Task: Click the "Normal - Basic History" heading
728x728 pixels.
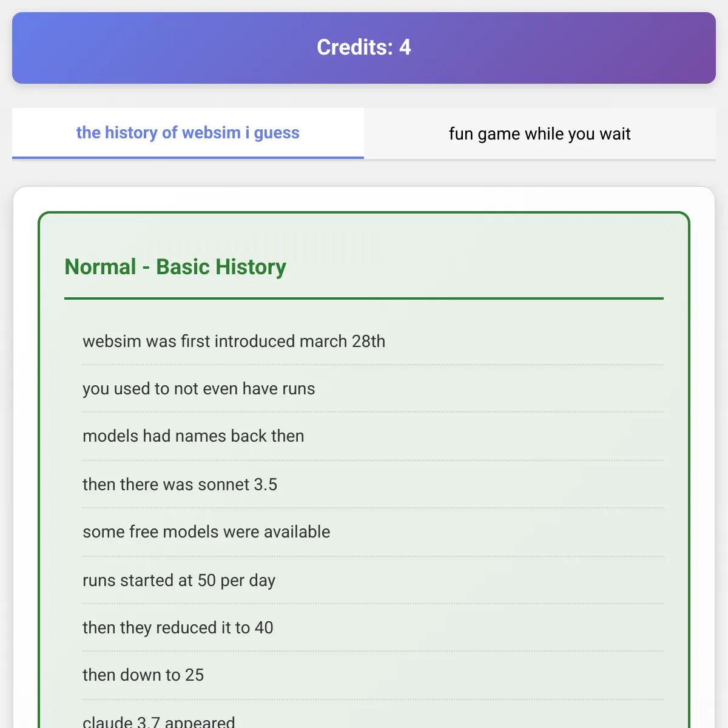Action: pyautogui.click(x=175, y=267)
